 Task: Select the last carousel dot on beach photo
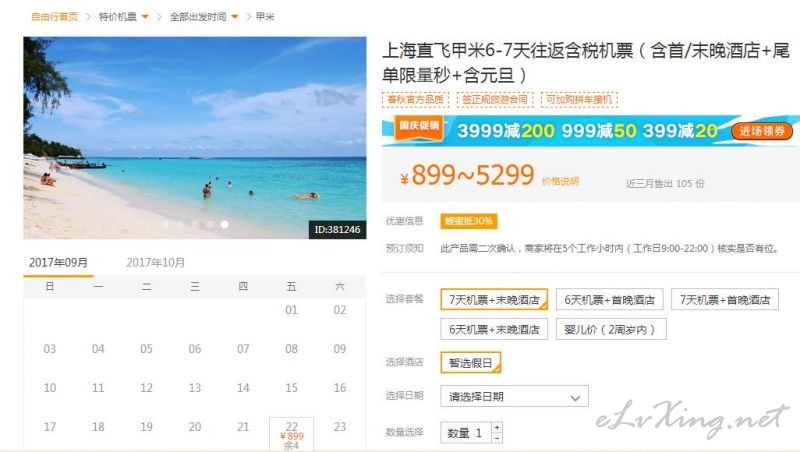[x=224, y=224]
